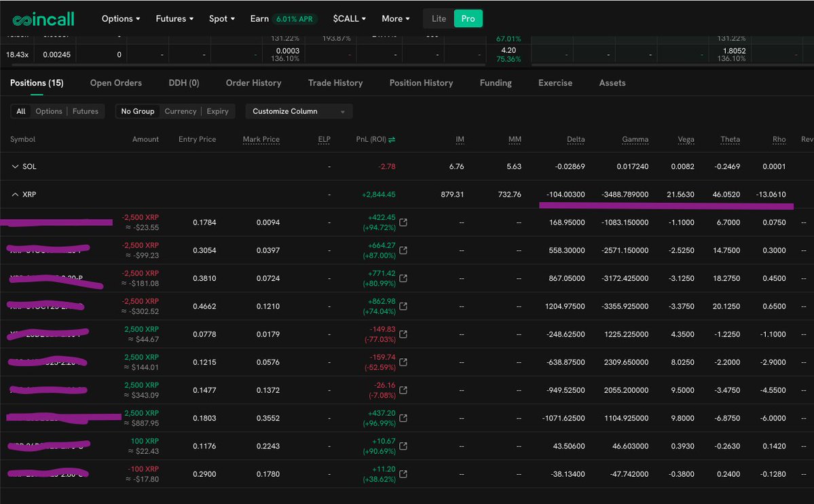Switch to Lite mode
The image size is (814, 504).
tap(439, 18)
